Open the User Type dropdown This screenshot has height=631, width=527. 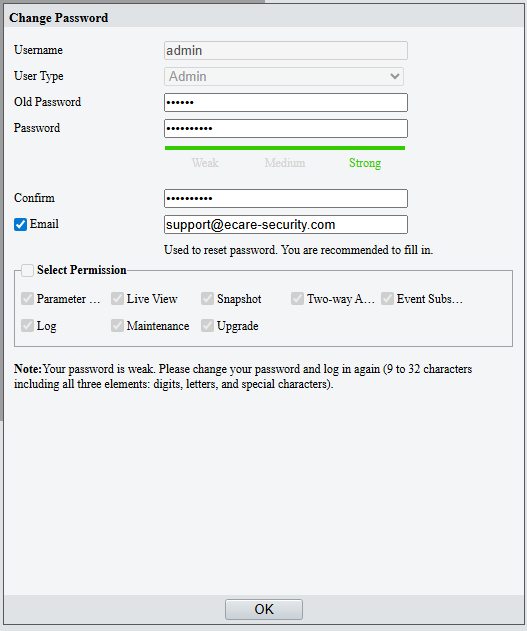(x=284, y=76)
